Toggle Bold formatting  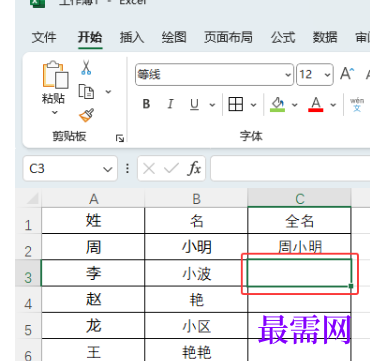[146, 105]
